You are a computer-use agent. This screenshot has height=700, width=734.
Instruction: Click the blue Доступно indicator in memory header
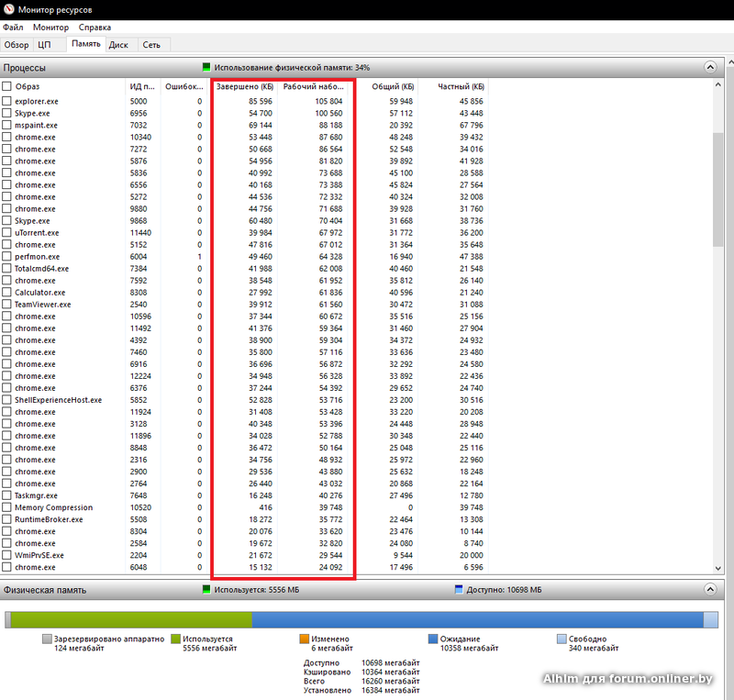[x=459, y=589]
